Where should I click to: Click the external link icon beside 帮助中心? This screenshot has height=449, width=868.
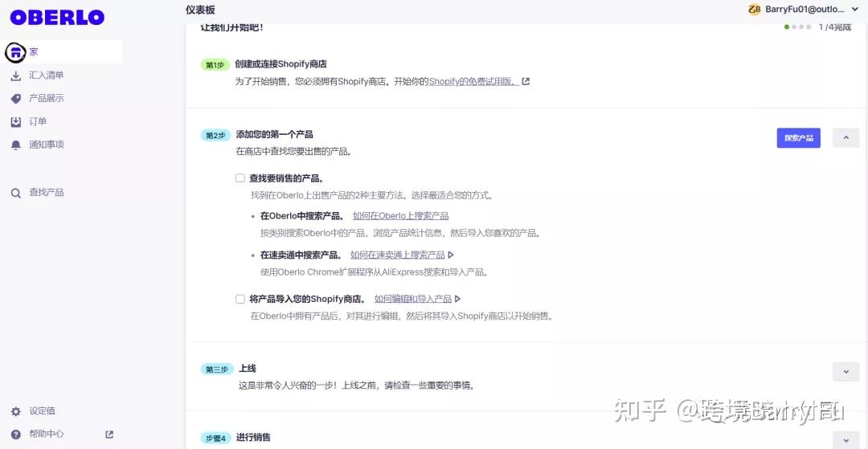pos(109,435)
